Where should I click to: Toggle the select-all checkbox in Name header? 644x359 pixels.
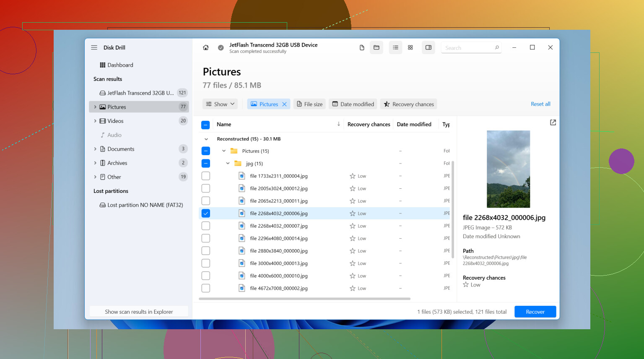click(205, 125)
